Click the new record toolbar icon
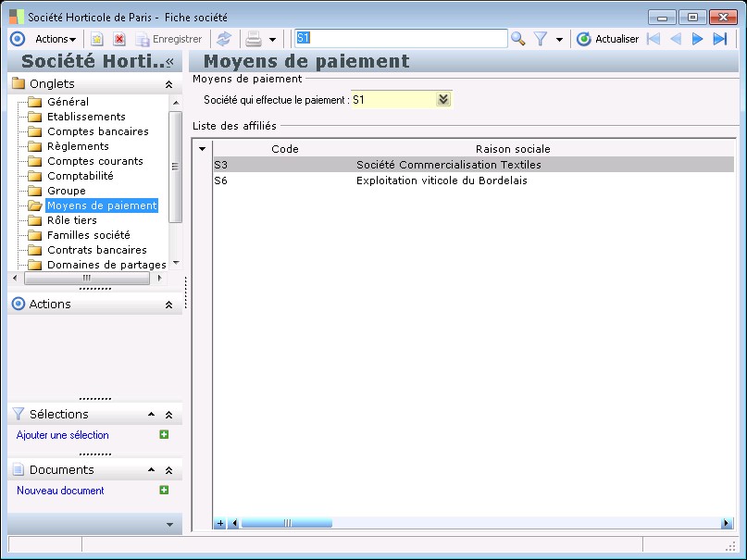This screenshot has width=747, height=560. (96, 39)
